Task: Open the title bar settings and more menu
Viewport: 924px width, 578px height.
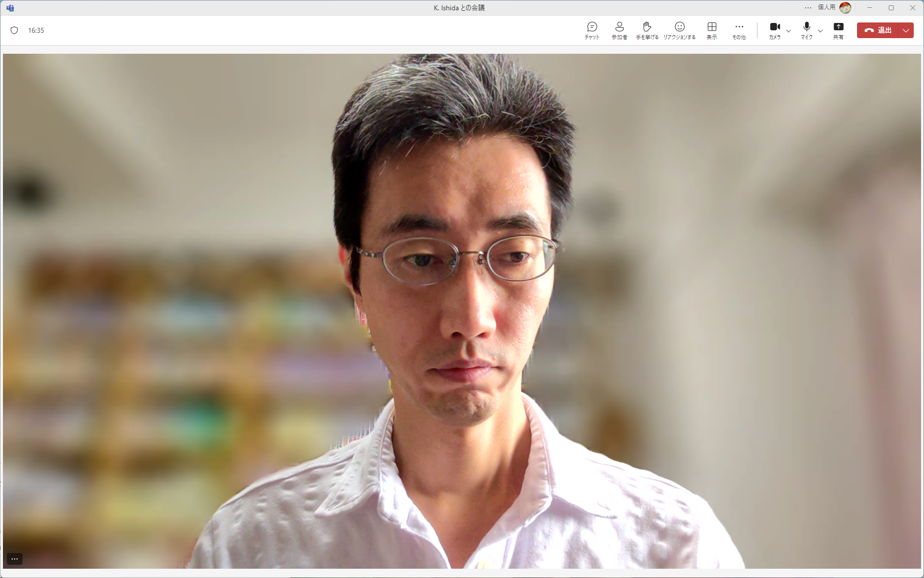Action: (808, 8)
